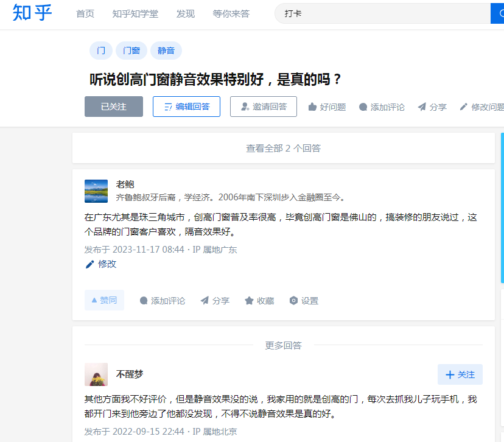Click the blue search button
The image size is (504, 442).
point(497,13)
